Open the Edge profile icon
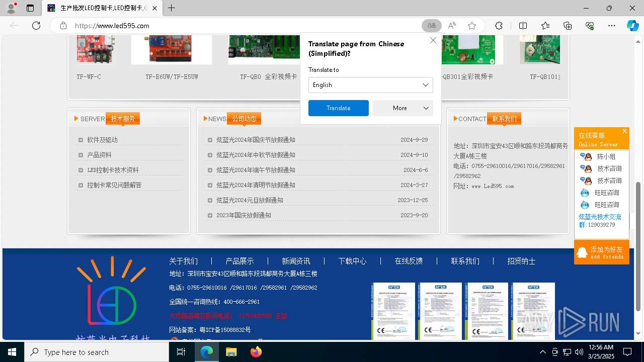 pyautogui.click(x=11, y=8)
